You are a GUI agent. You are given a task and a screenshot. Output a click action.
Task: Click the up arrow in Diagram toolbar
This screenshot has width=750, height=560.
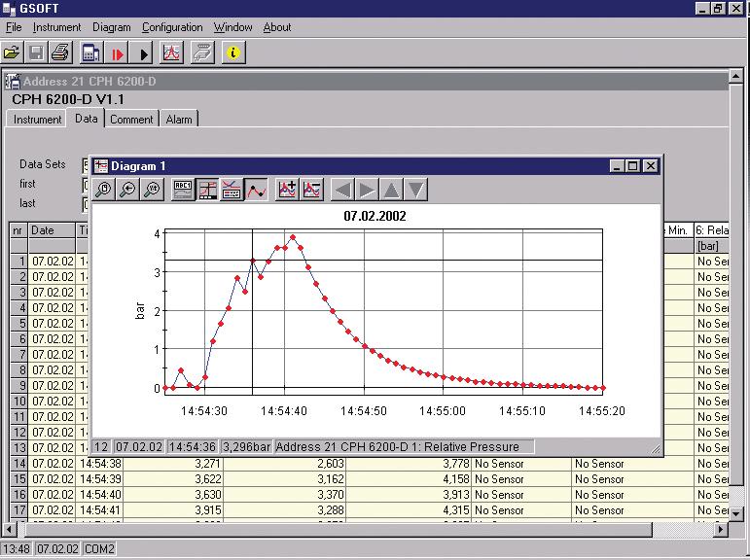391,190
